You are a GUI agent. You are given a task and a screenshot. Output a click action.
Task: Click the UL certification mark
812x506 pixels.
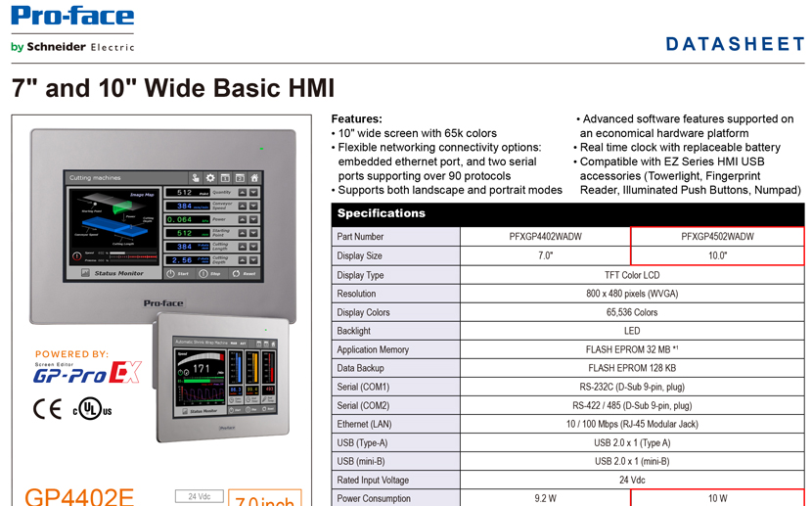(x=92, y=409)
